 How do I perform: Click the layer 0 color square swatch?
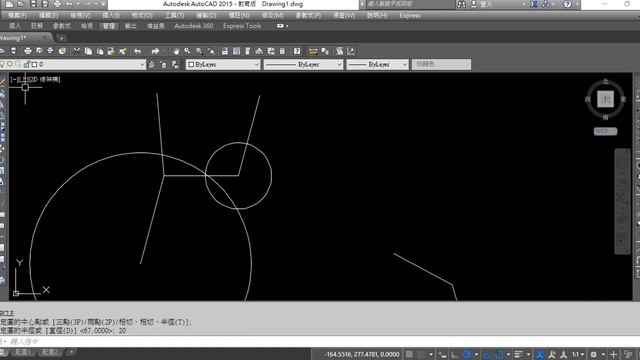pos(35,64)
